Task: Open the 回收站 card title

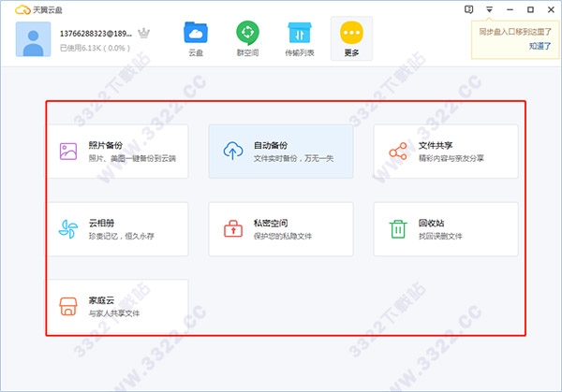Action: [432, 223]
